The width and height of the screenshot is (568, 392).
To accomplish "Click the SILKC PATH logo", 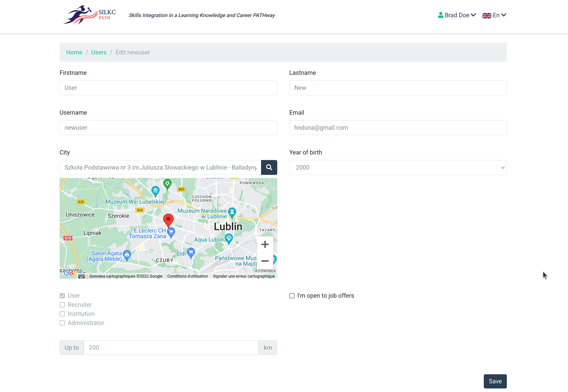I will tap(90, 15).
